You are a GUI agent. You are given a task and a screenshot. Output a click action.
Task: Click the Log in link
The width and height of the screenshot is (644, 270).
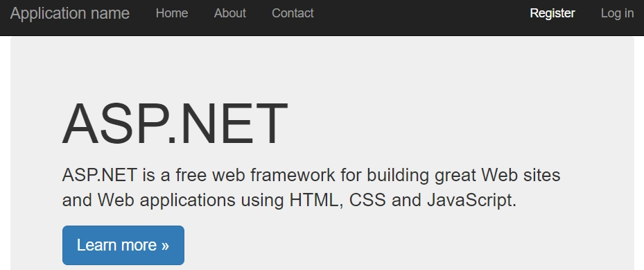point(617,14)
